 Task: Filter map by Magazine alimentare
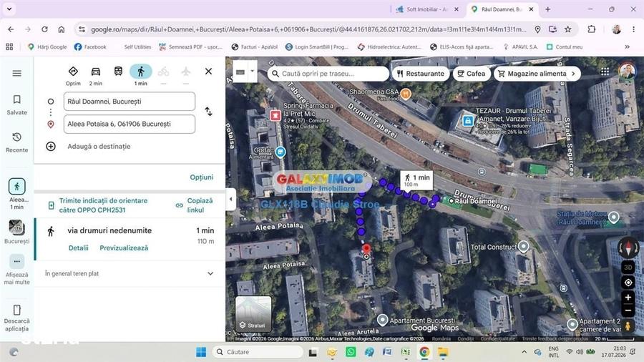click(x=532, y=74)
